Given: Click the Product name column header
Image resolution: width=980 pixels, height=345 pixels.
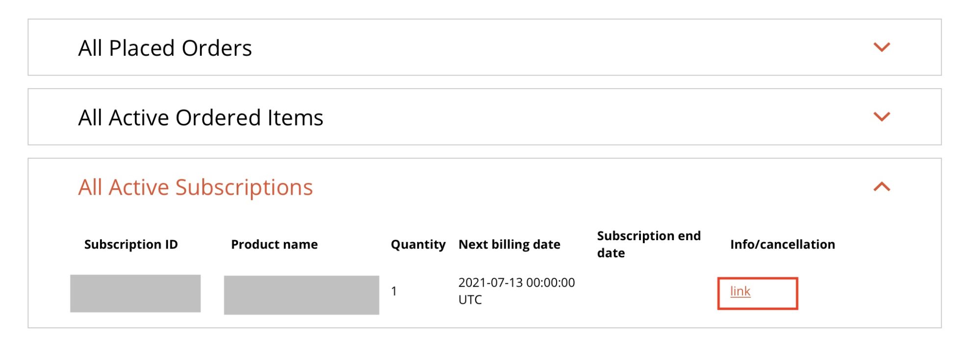Looking at the screenshot, I should 274,244.
